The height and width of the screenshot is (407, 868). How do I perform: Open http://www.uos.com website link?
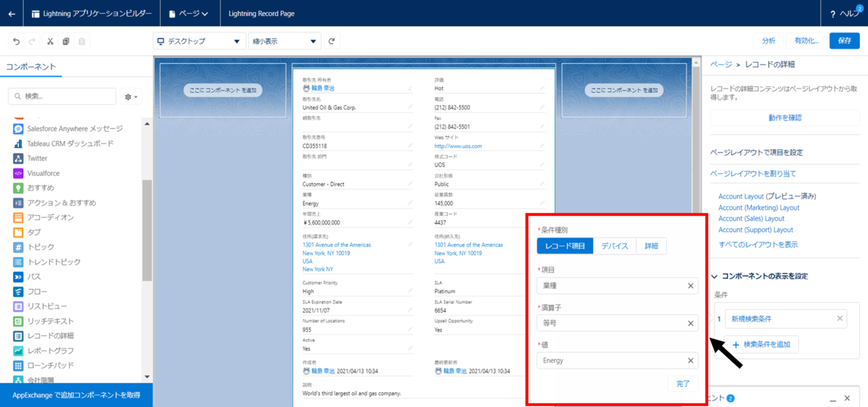click(x=458, y=146)
